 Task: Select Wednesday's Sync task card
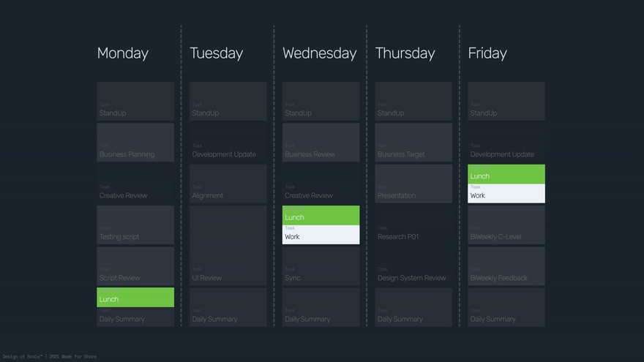point(321,266)
